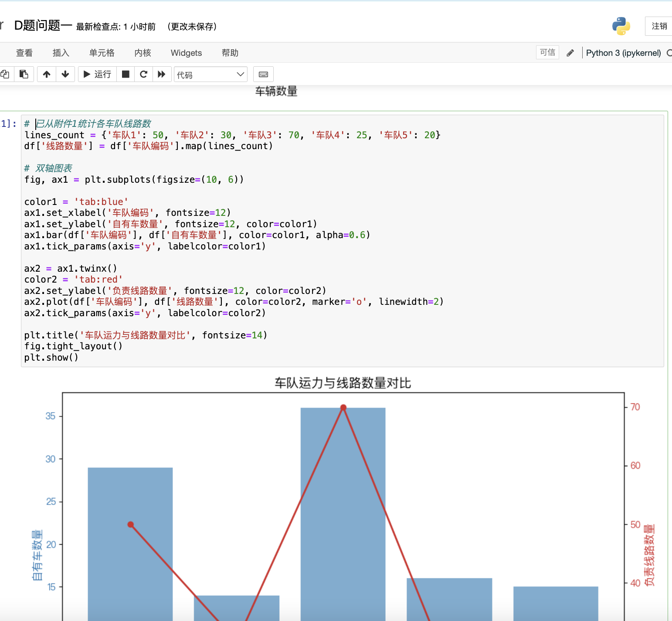
Task: Click the # 双轴图表 comment line
Action: tap(48, 168)
